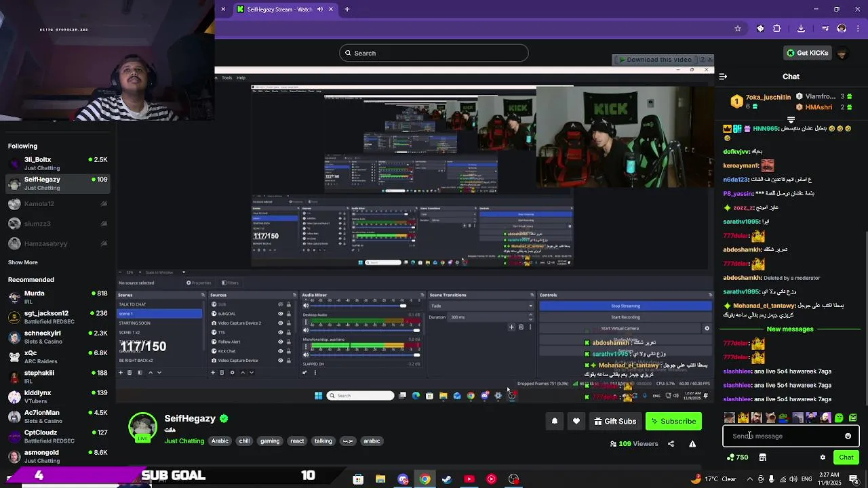Click the Gift Subs button
868x488 pixels.
point(615,422)
